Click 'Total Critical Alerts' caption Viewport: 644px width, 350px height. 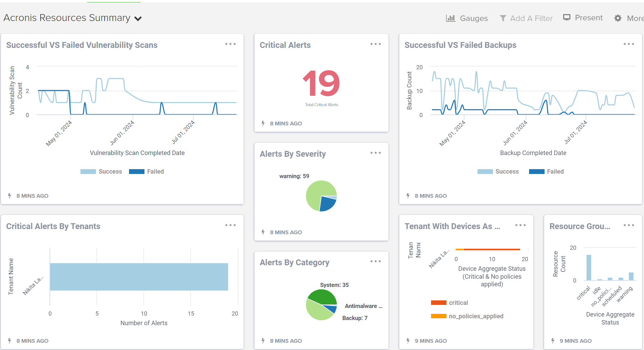tap(322, 105)
